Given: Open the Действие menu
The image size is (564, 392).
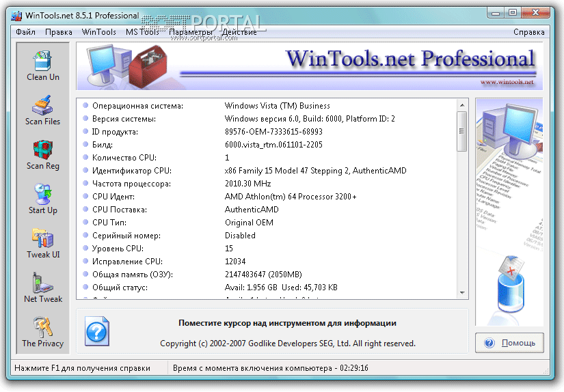Looking at the screenshot, I should pyautogui.click(x=239, y=32).
